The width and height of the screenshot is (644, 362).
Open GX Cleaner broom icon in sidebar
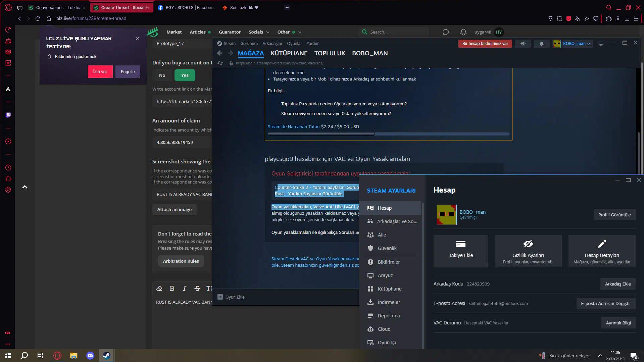tap(8, 41)
